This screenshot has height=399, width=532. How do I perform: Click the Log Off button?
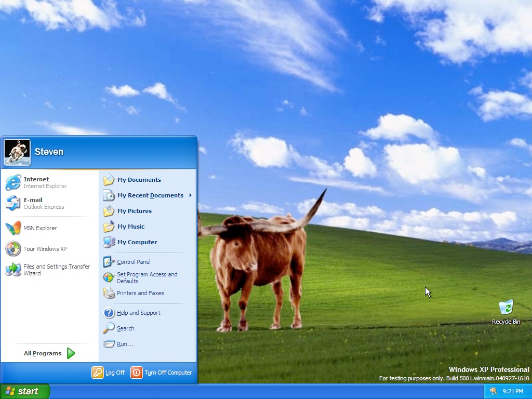click(x=109, y=373)
